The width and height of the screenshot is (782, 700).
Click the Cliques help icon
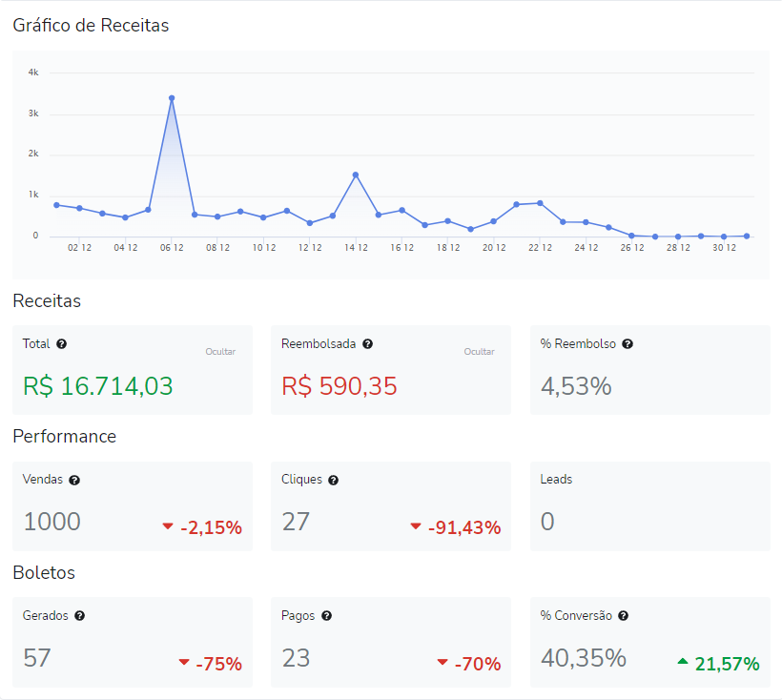point(333,481)
